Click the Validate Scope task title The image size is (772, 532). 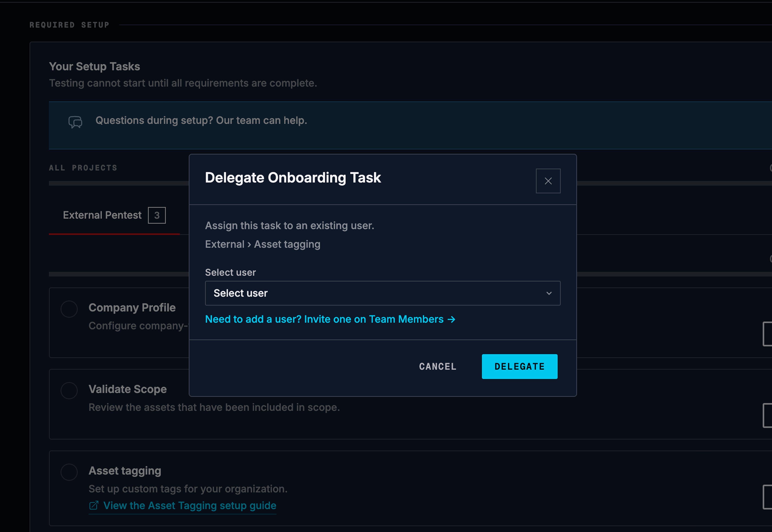click(x=128, y=389)
